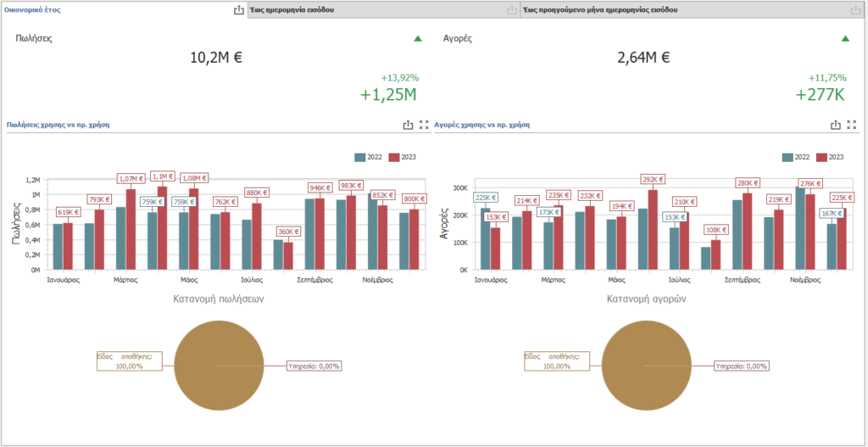Export the Αγορές χρησης vs πρ. χρήση chart
Viewport: 868px width, 447px height.
click(836, 126)
